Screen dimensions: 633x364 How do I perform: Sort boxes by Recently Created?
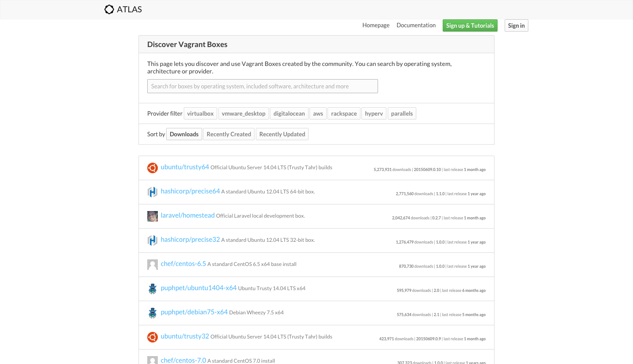[x=229, y=134]
